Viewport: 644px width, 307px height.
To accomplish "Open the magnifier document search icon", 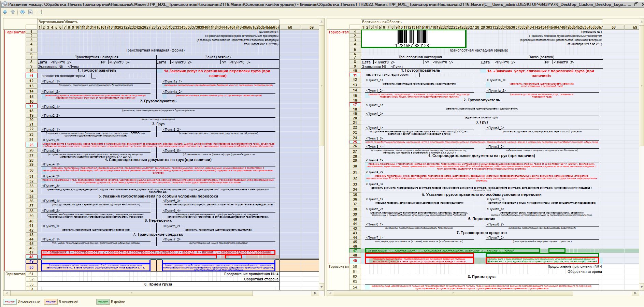I will click(30, 12).
